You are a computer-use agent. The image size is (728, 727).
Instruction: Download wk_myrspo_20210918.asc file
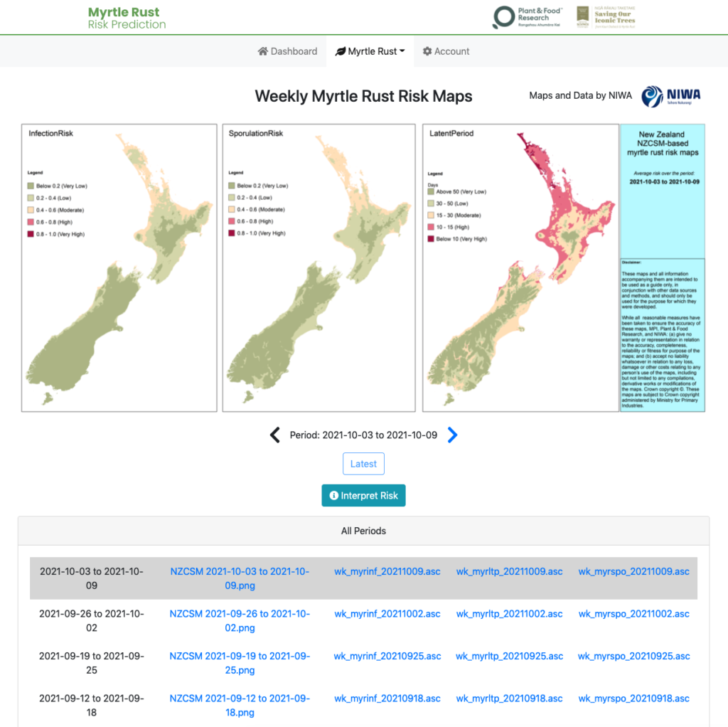[633, 699]
